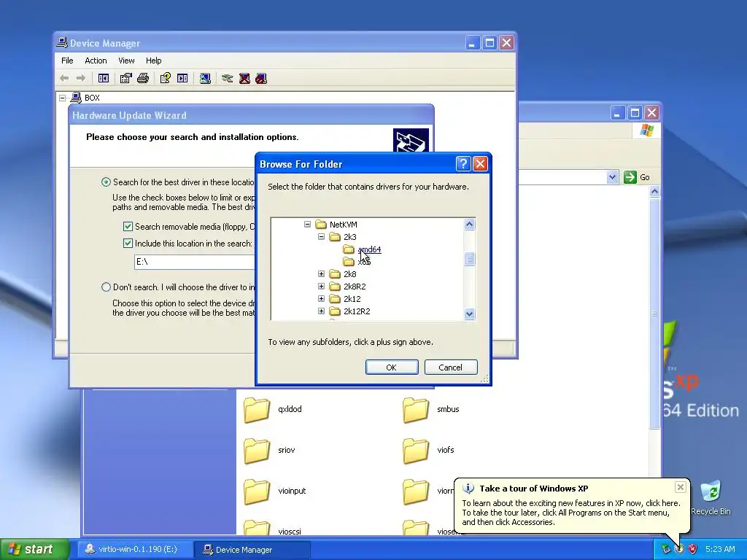
Task: Toggle 'Search removable media' checkbox
Action: [128, 226]
